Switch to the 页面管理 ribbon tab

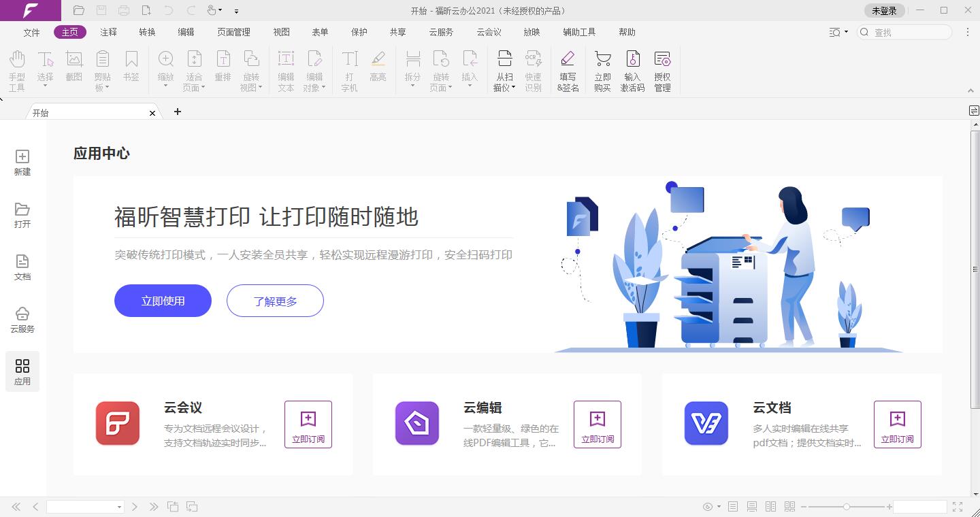(233, 32)
